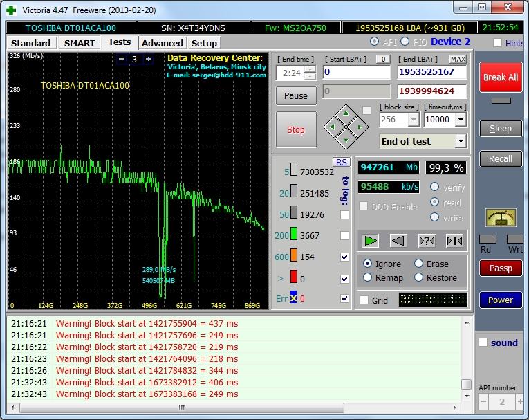This screenshot has width=529, height=420.
Task: Open the Advanced tab
Action: pos(162,43)
